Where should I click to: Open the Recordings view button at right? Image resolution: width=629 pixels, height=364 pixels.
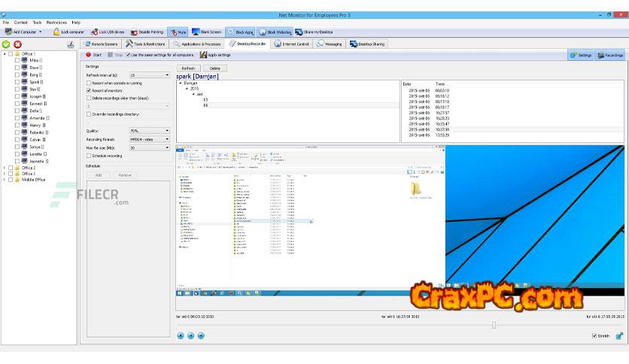(610, 55)
